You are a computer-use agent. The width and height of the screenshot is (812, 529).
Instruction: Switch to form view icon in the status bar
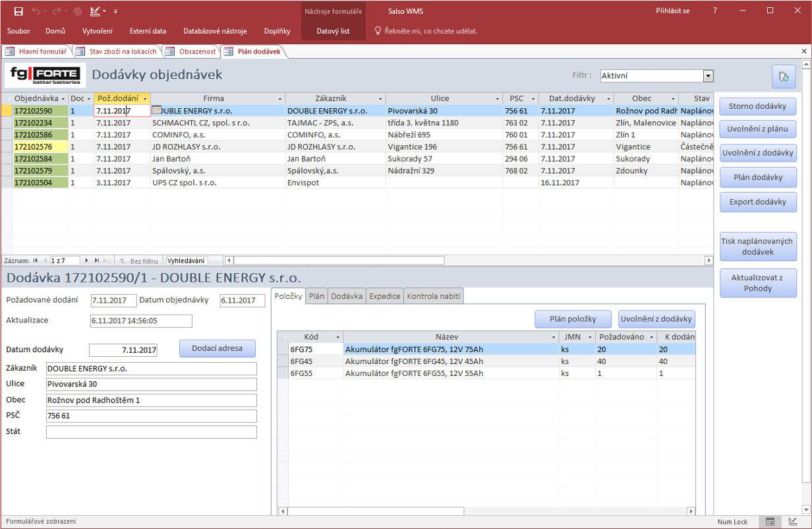(x=769, y=522)
